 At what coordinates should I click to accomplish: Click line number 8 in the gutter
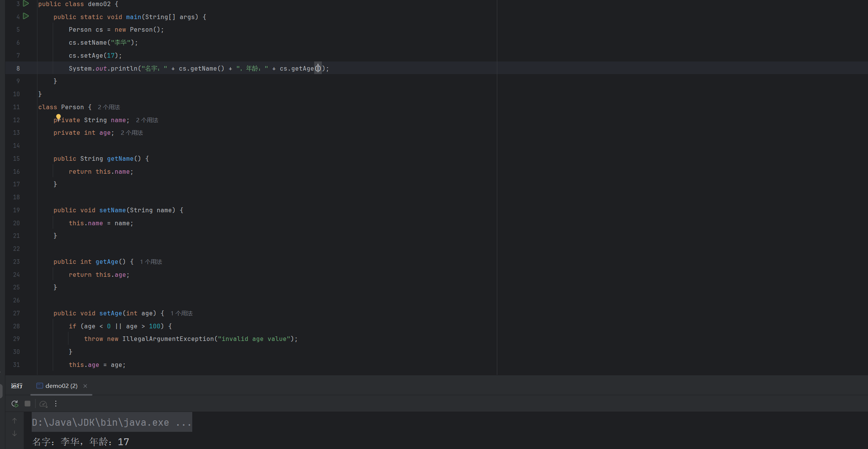(x=18, y=68)
